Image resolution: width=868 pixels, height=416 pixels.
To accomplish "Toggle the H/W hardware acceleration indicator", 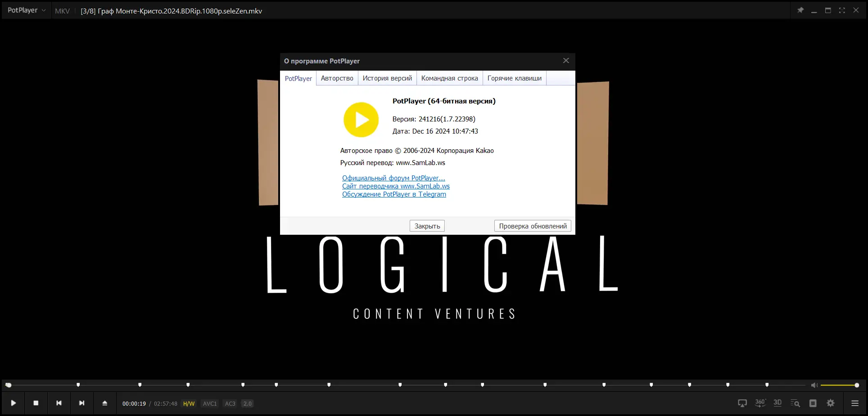I will (x=189, y=404).
